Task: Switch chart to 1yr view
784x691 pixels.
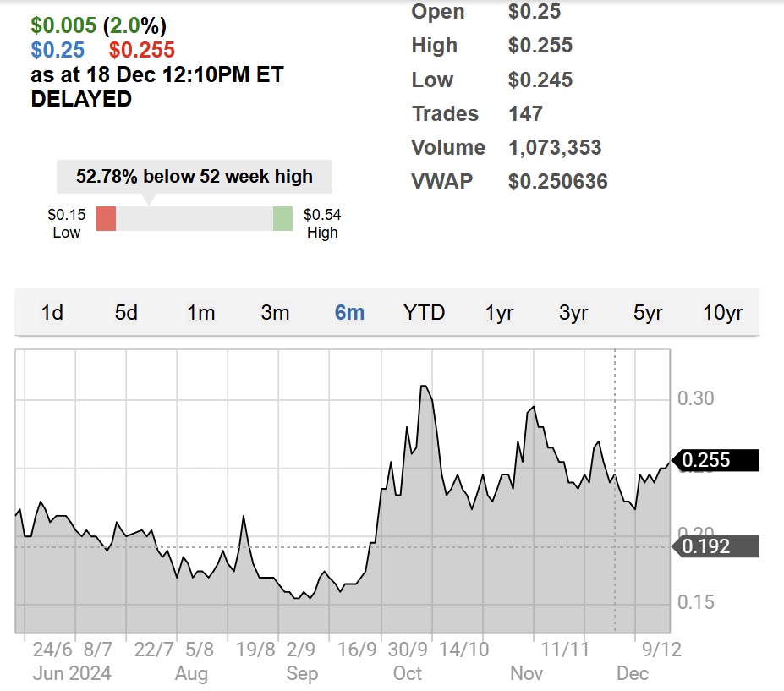Action: click(x=499, y=313)
